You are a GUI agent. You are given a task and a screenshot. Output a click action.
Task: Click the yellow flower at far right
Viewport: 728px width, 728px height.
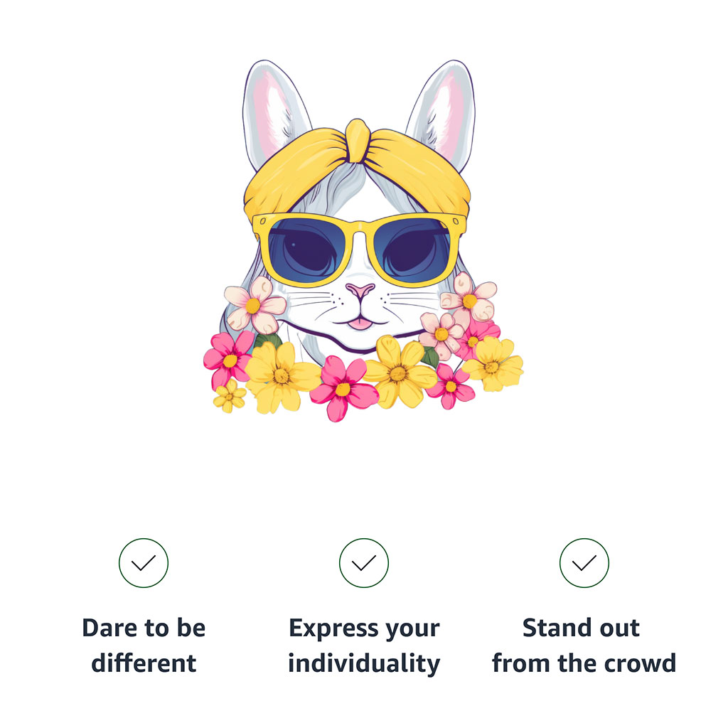[493, 365]
